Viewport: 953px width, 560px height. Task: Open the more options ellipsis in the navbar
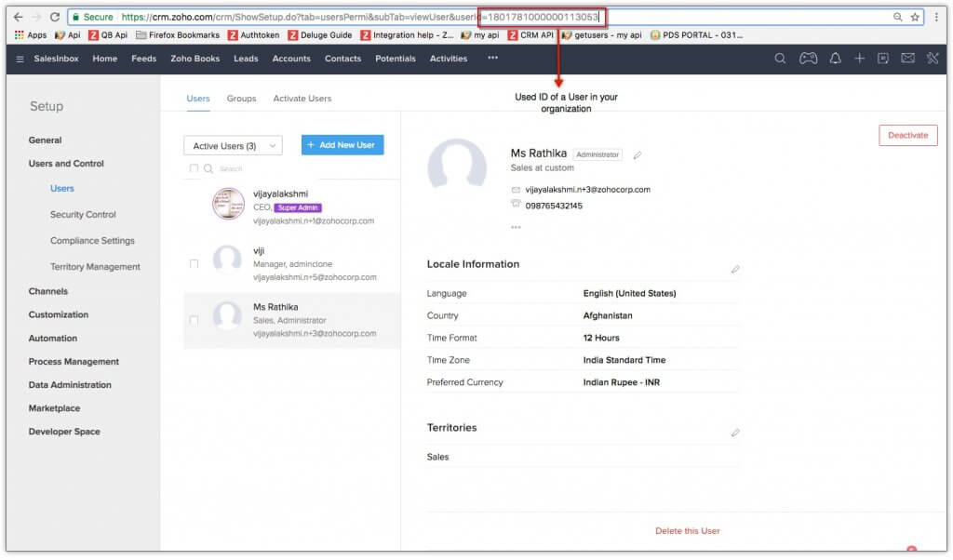[492, 59]
